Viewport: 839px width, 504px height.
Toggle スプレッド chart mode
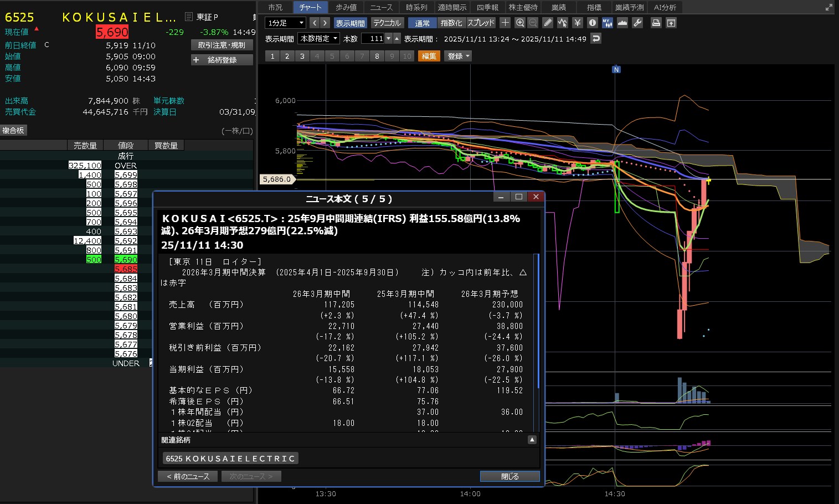[x=481, y=23]
